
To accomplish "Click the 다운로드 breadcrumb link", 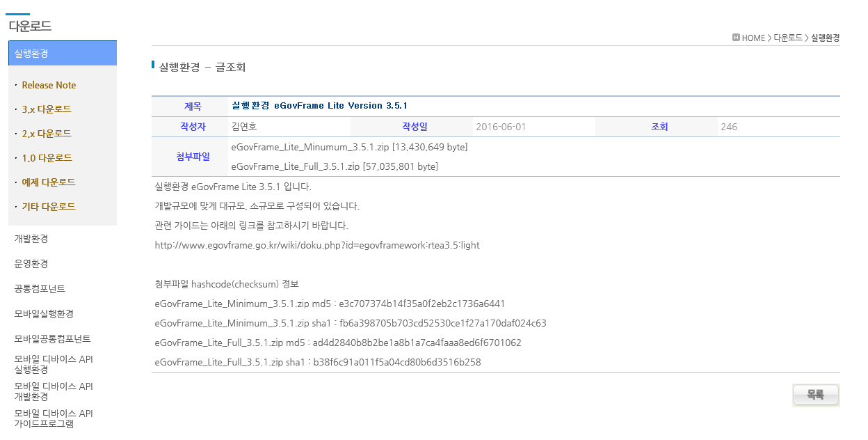I will tap(788, 38).
